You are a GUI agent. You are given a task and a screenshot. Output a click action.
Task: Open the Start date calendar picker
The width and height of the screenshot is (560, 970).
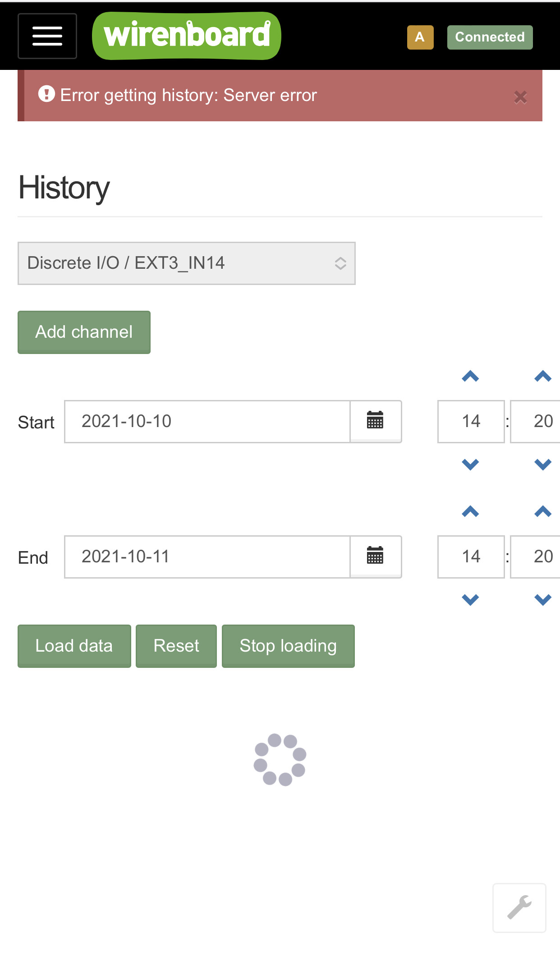[375, 421]
